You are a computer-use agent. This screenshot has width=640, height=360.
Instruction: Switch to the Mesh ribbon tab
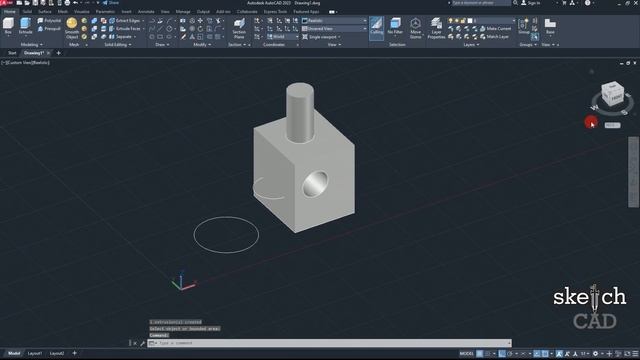point(62,12)
